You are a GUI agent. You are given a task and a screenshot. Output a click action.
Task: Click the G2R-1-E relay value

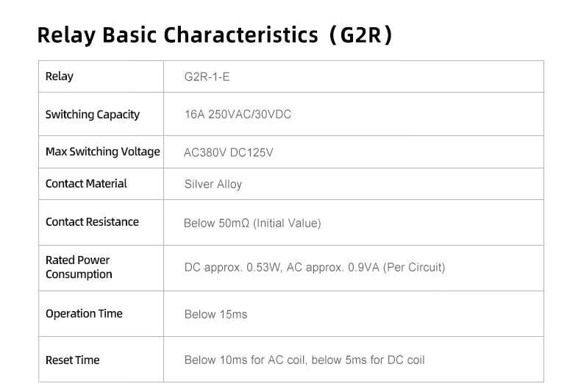(207, 76)
